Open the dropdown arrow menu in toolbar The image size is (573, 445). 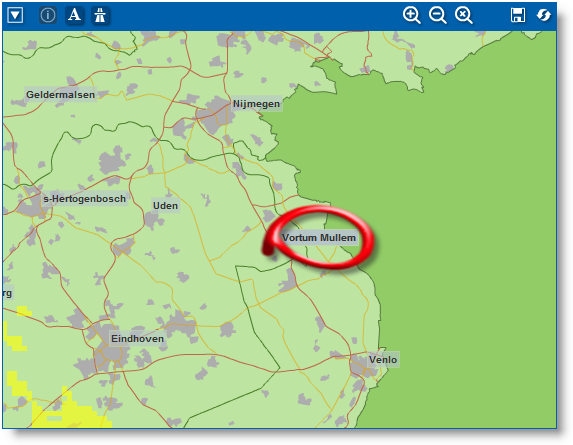[x=15, y=16]
